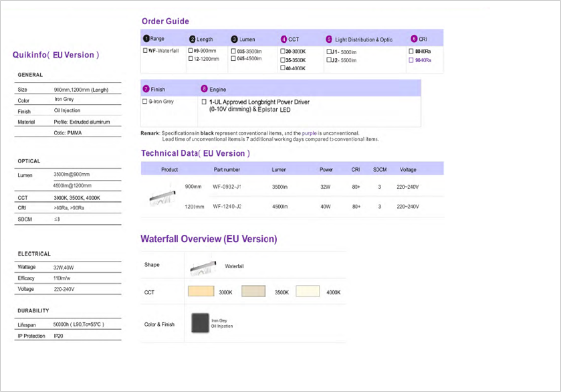This screenshot has height=392, width=561.
Task: Click the Waterfall shape thumbnail image
Action: click(203, 266)
